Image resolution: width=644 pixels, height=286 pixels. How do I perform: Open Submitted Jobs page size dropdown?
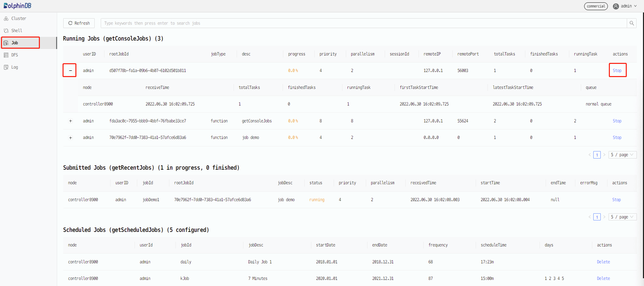(622, 217)
